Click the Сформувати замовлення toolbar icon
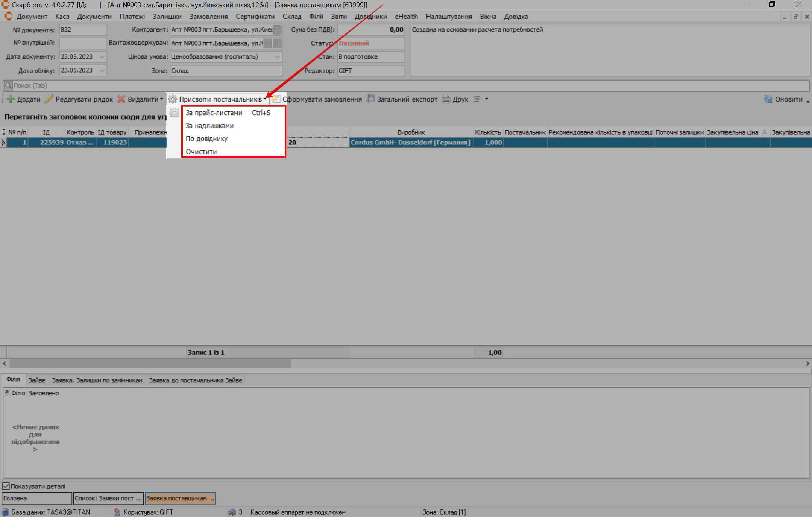The height and width of the screenshot is (517, 812). click(276, 99)
